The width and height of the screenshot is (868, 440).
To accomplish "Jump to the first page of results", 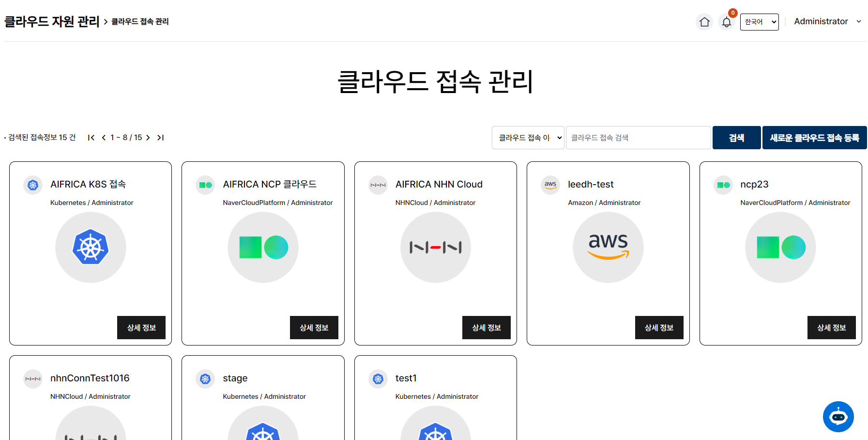I will point(91,138).
